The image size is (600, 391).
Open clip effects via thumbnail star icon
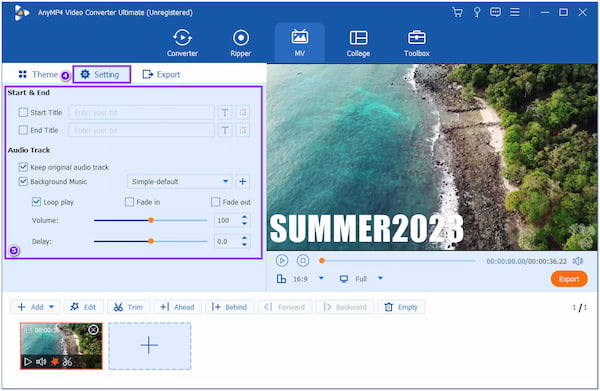point(55,362)
